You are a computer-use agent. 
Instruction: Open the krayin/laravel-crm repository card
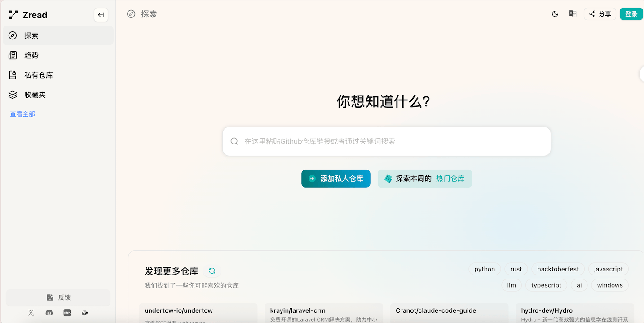click(x=324, y=313)
